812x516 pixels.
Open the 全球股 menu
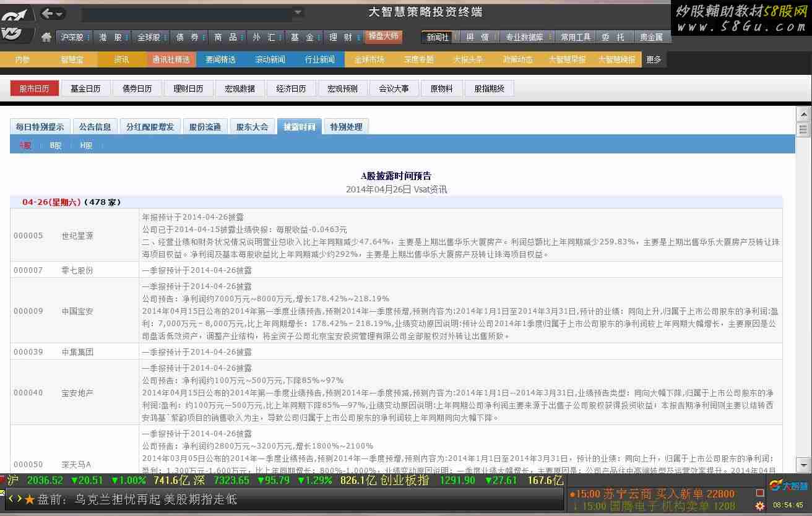pos(150,37)
